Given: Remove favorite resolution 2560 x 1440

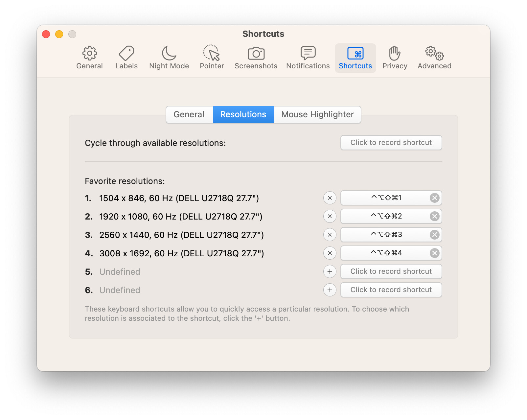Looking at the screenshot, I should pyautogui.click(x=330, y=235).
